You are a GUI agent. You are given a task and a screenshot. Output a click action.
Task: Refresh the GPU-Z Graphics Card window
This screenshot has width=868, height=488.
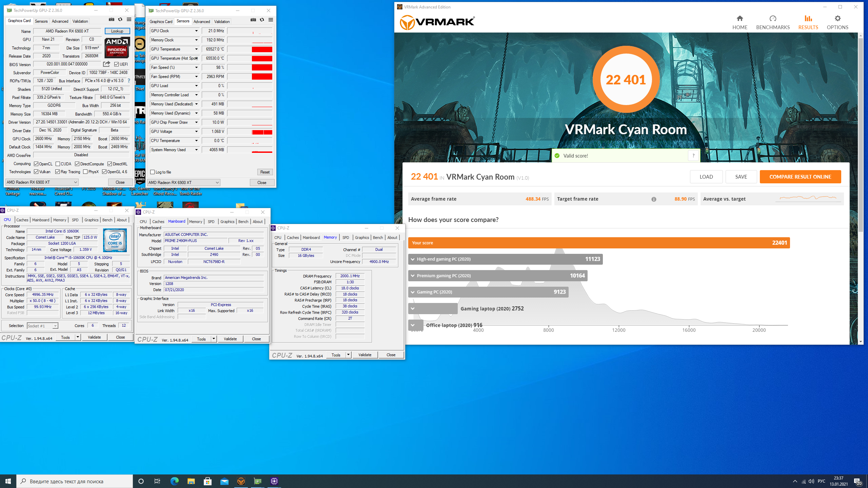click(x=120, y=20)
